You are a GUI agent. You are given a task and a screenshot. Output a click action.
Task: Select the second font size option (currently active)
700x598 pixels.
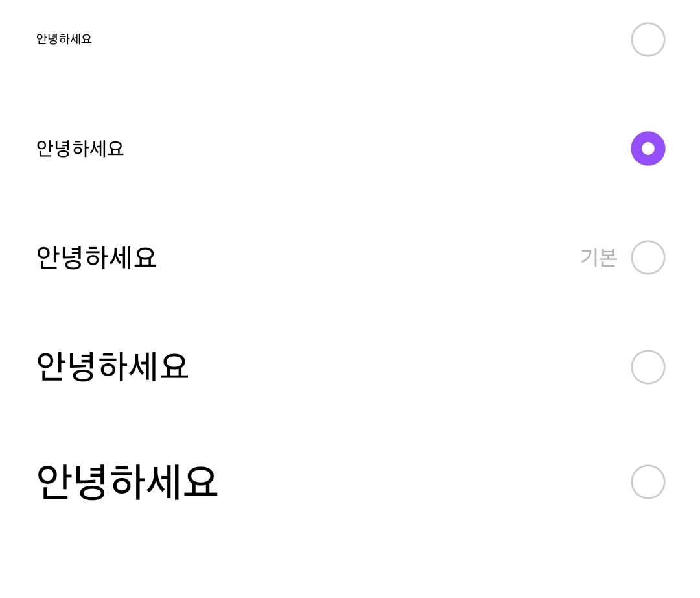click(x=647, y=148)
